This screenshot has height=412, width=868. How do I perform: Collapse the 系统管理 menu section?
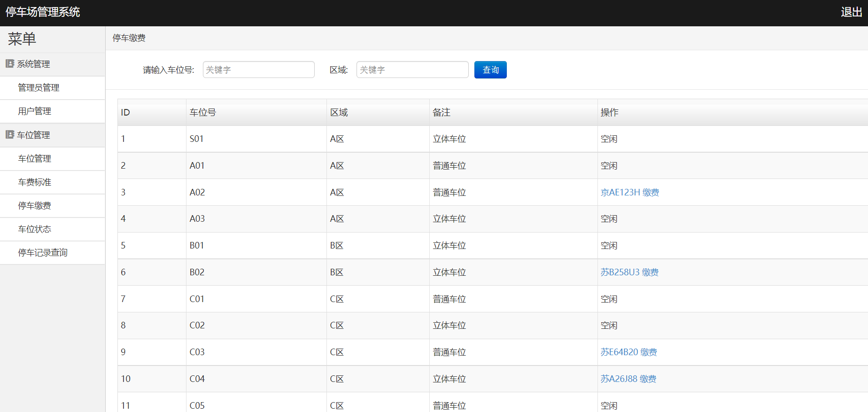point(33,64)
